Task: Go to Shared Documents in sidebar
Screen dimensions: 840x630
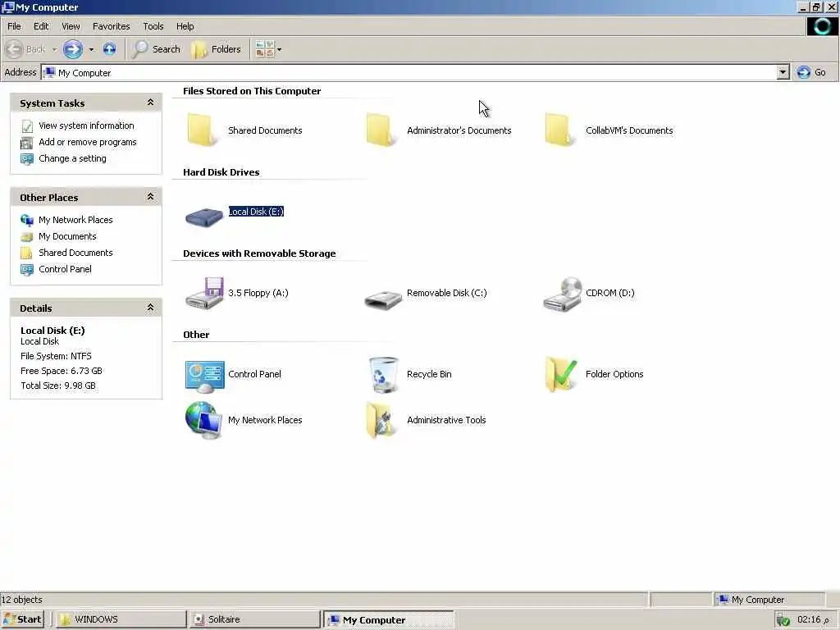Action: point(75,253)
